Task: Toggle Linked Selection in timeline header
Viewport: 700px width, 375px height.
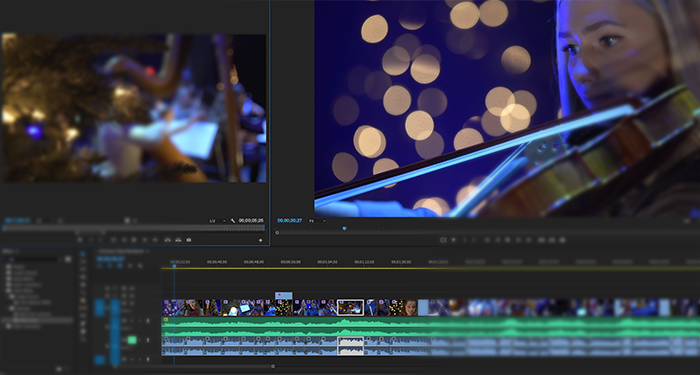Action: coord(120,266)
